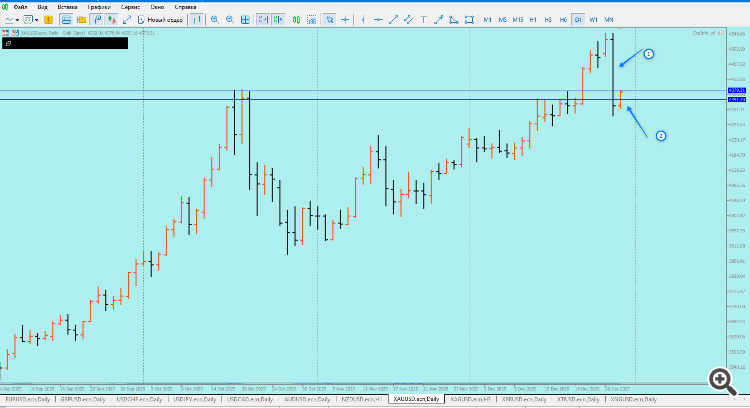Viewport: 750px width, 408px height.
Task: Toggle the Terminal panel icon
Action: [97, 20]
